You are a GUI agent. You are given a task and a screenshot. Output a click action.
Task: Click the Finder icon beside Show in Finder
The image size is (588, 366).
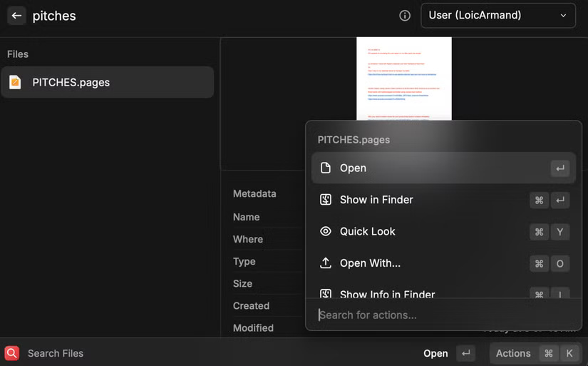click(326, 200)
